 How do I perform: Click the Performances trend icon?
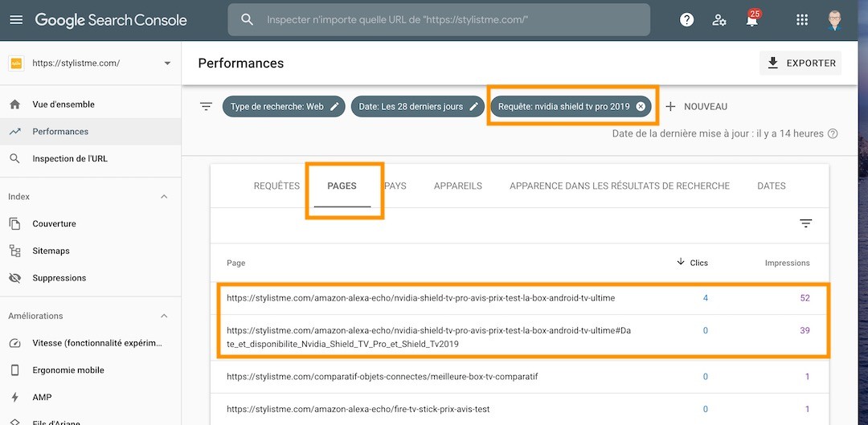(15, 131)
